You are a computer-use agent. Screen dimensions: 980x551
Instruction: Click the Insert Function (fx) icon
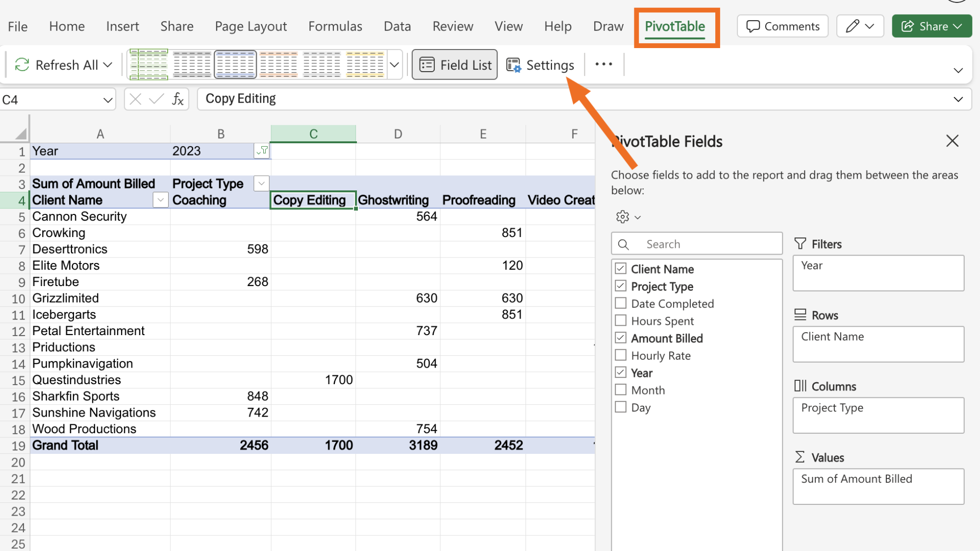pyautogui.click(x=178, y=99)
